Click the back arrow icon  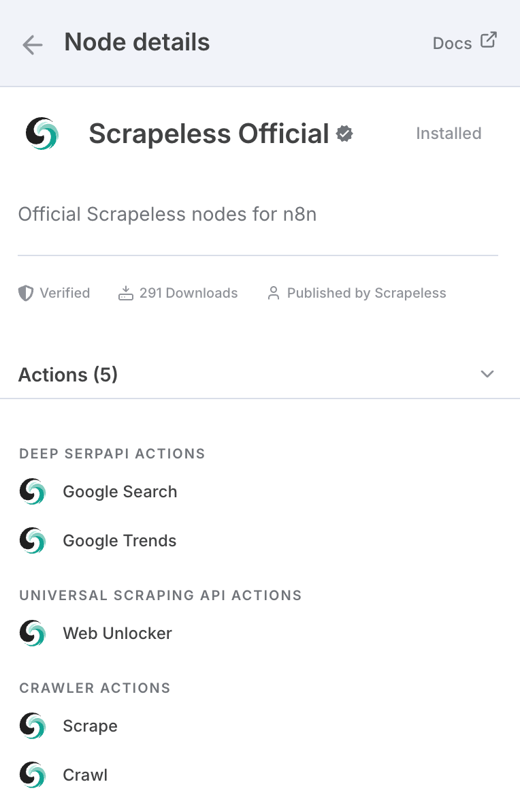coord(32,44)
